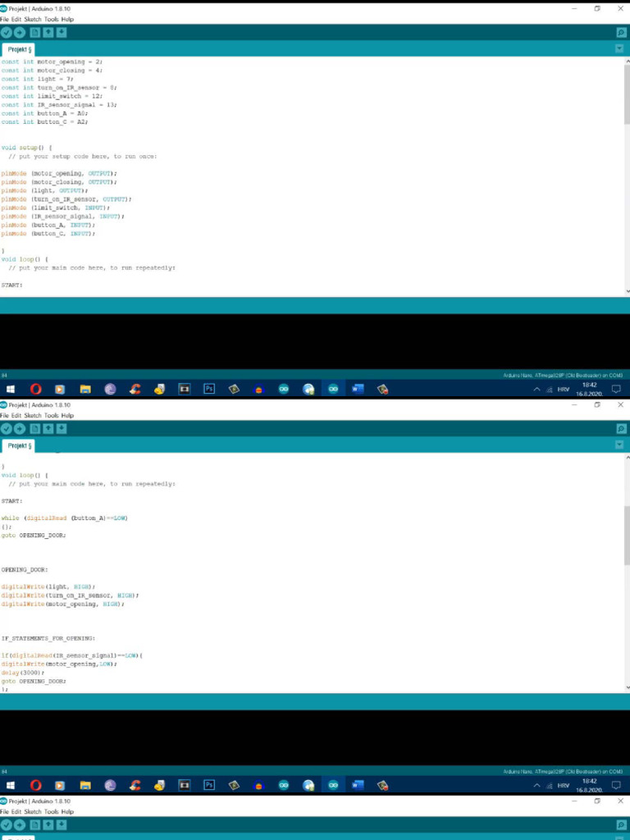
Task: Open Sketch menu in middle window with OPENING_DOOR code
Action: 33,416
